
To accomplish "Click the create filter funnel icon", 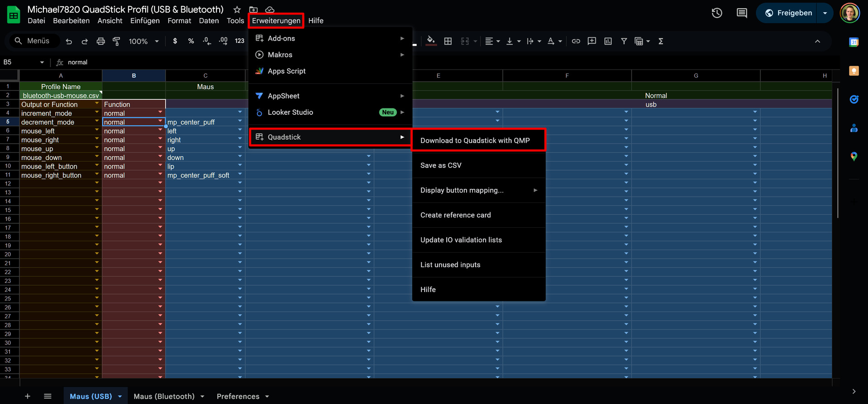I will coord(624,41).
